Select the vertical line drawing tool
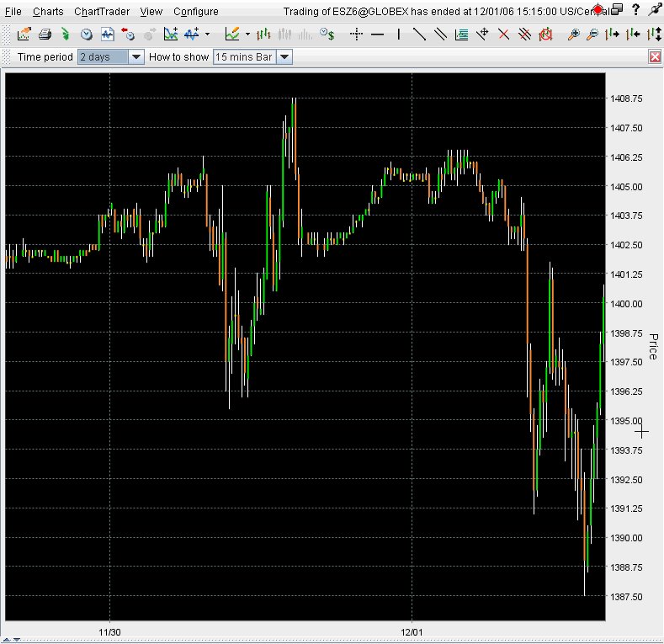Screen dimensions: 664x644 (399, 34)
